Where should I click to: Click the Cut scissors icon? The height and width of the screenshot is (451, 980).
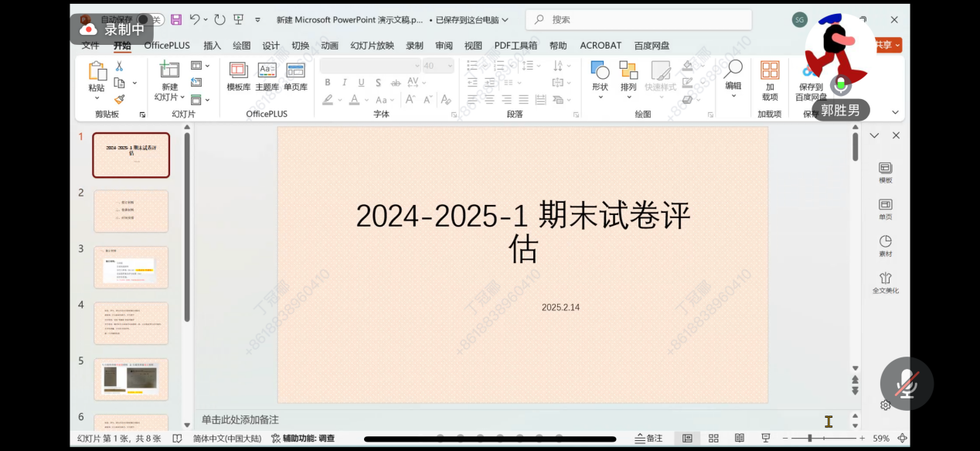coord(119,67)
